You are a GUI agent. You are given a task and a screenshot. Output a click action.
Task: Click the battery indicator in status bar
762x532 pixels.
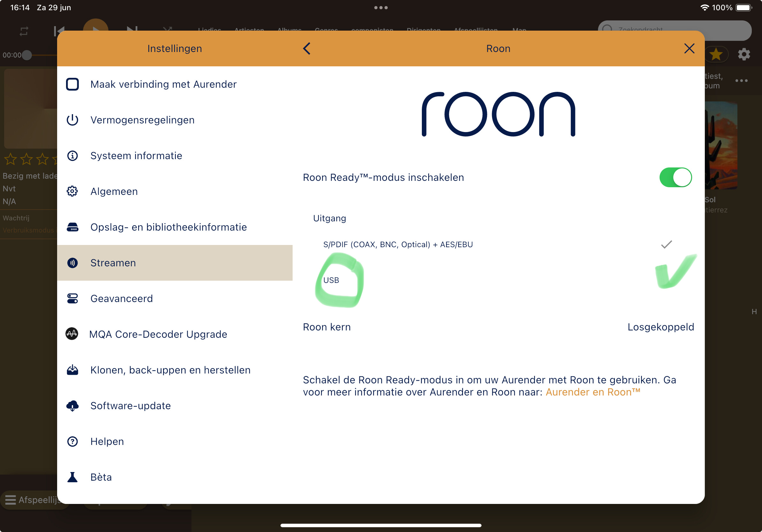[x=744, y=8]
